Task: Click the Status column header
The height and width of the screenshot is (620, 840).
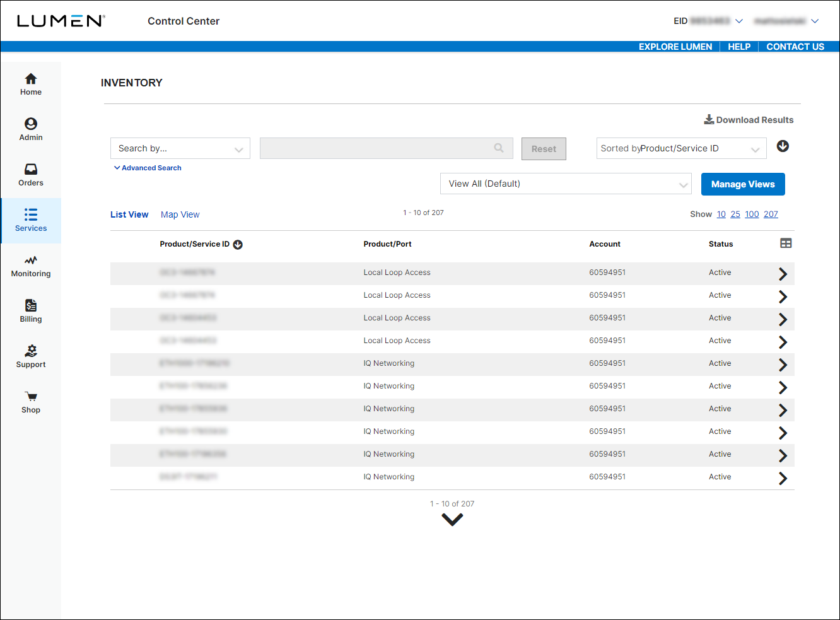Action: pyautogui.click(x=721, y=244)
